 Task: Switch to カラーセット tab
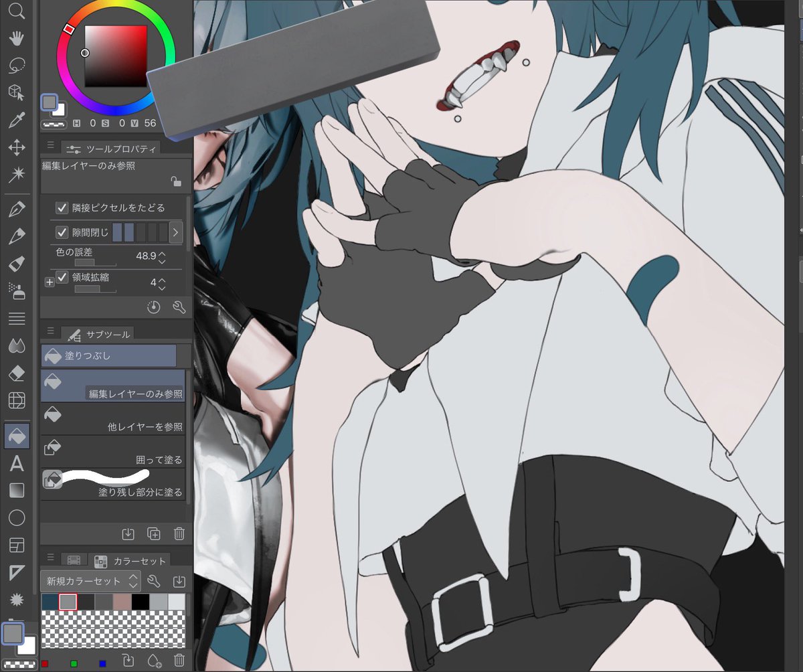pyautogui.click(x=130, y=560)
